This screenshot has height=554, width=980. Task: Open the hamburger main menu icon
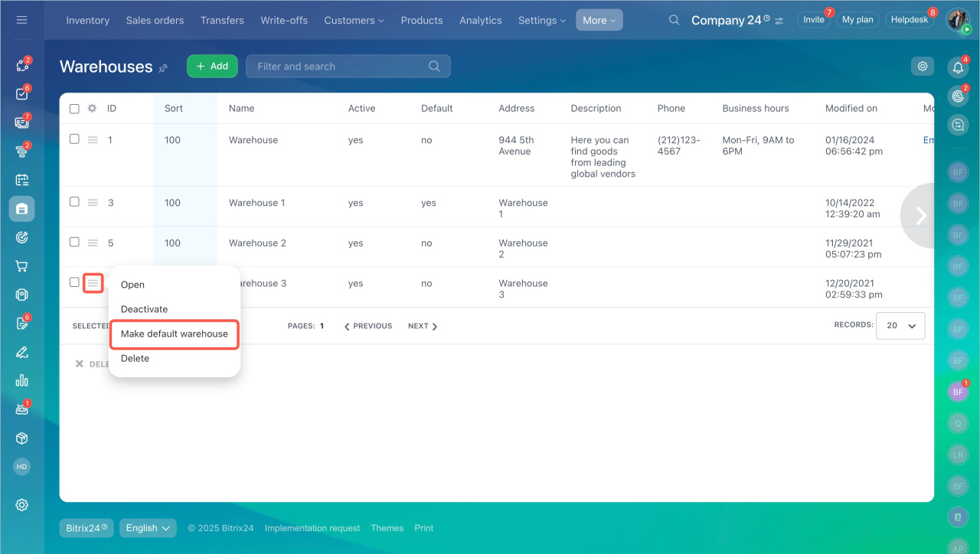(21, 20)
